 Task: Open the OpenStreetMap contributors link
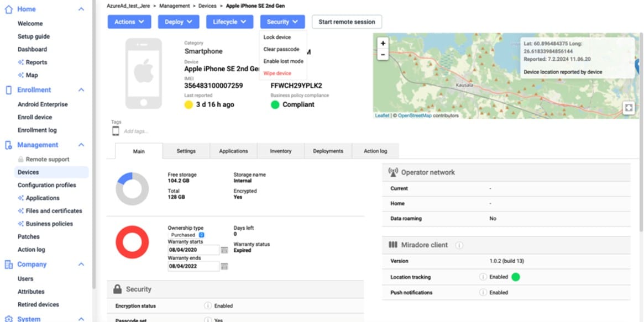pos(415,115)
